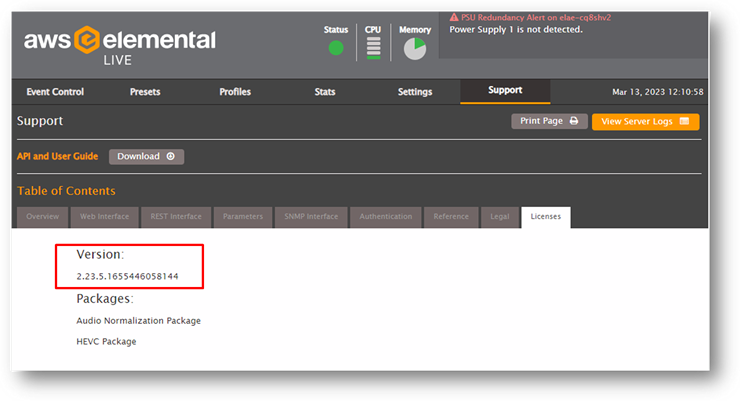Click the PSU alert warning triangle icon
The height and width of the screenshot is (401, 740).
[x=454, y=17]
